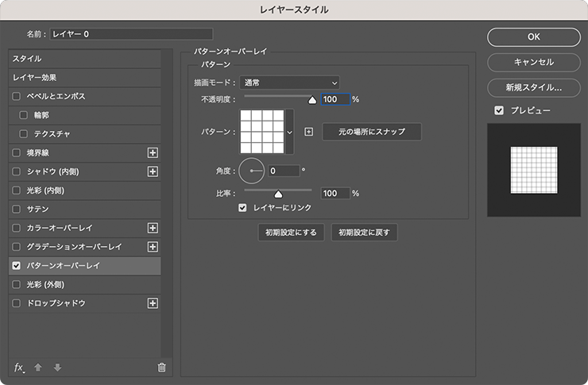The width and height of the screenshot is (588, 385).
Task: Add another 境界線 effect via plus icon
Action: 153,152
